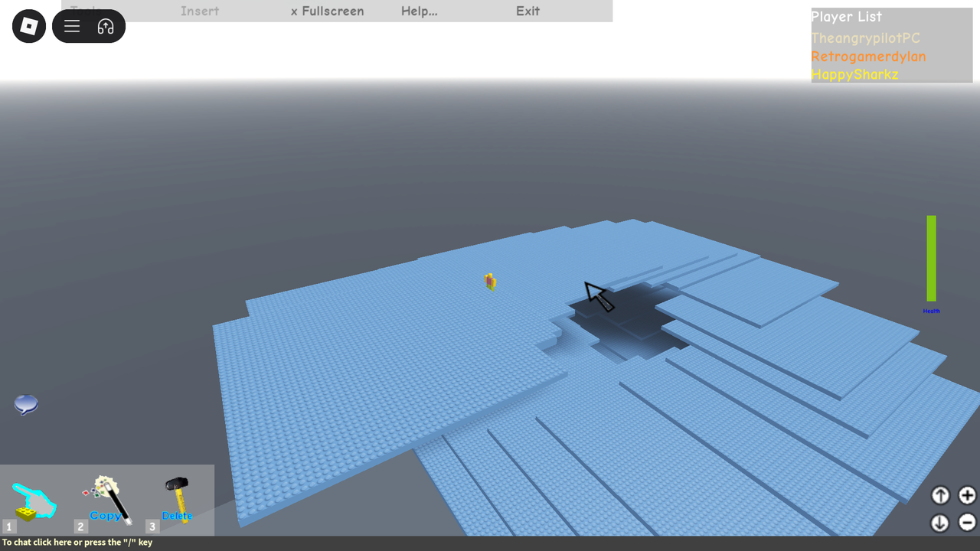Select player HappySharkz
980x551 pixels.
coord(854,74)
